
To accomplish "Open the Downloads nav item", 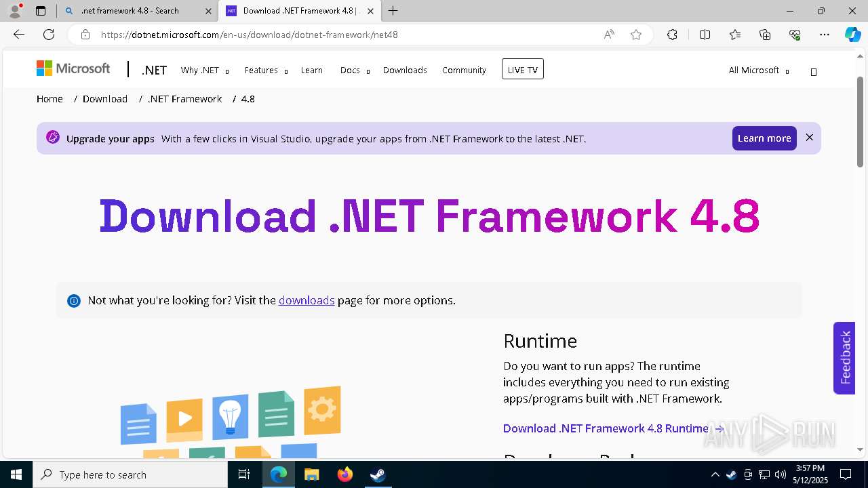I will point(405,70).
